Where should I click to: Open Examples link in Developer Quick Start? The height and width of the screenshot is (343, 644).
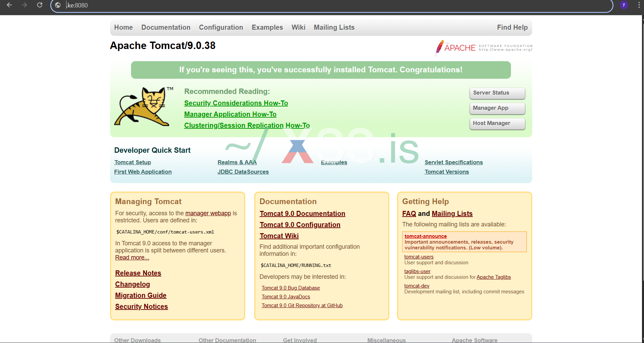[x=334, y=162]
